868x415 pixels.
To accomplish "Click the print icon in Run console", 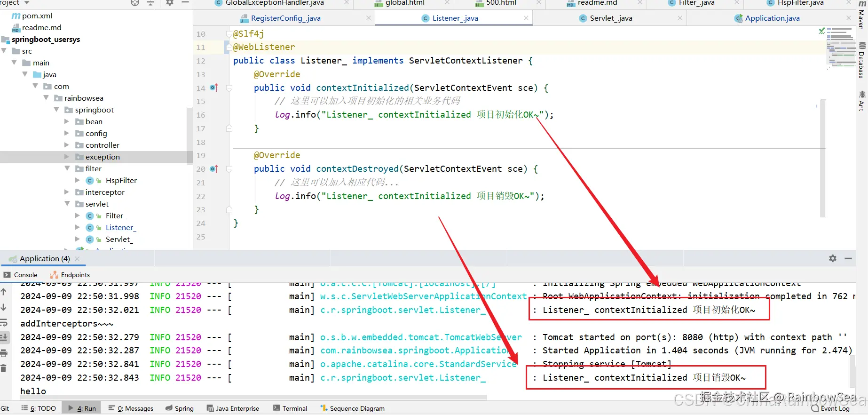I will pyautogui.click(x=4, y=353).
